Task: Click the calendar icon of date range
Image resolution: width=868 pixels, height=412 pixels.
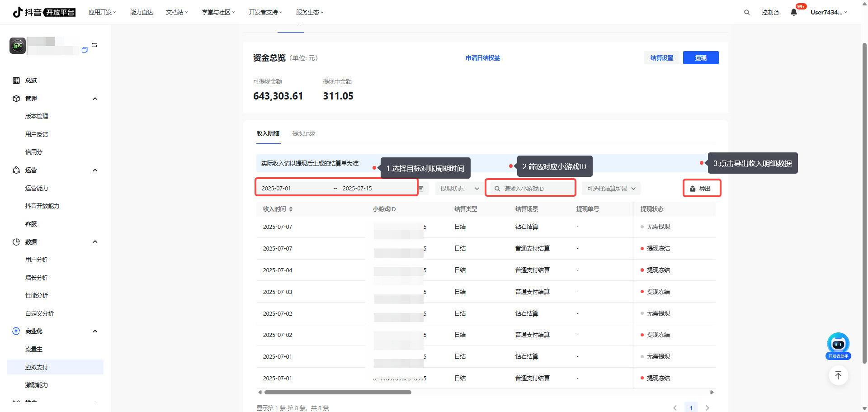Action: 421,189
